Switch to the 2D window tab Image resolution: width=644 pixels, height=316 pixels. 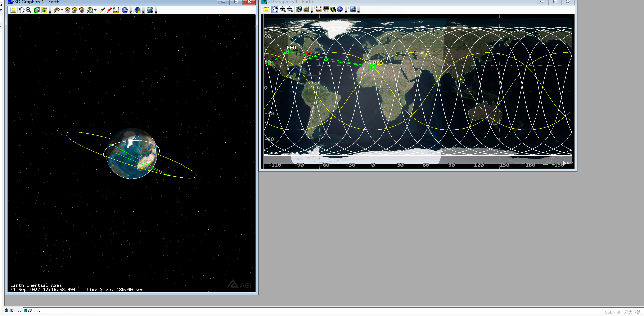[32, 310]
